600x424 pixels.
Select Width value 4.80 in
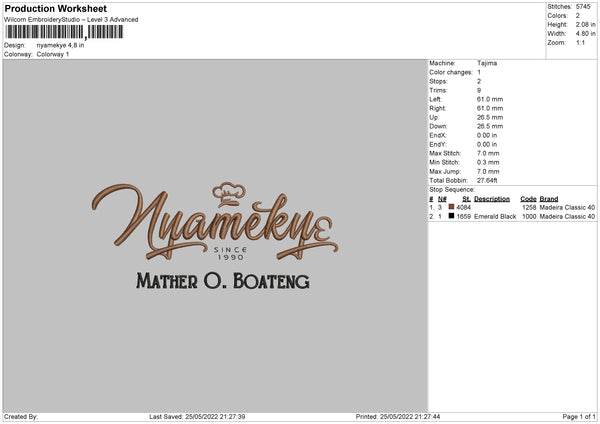(x=585, y=34)
